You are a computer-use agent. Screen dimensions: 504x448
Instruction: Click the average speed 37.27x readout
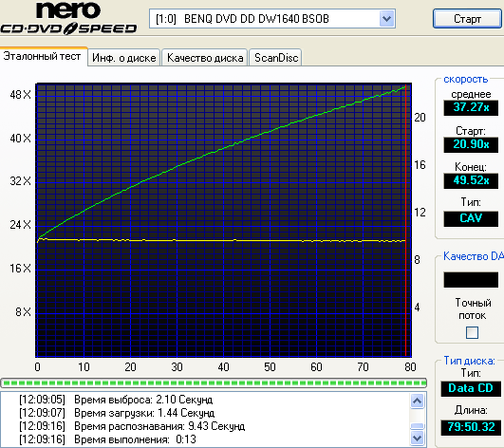coord(471,107)
